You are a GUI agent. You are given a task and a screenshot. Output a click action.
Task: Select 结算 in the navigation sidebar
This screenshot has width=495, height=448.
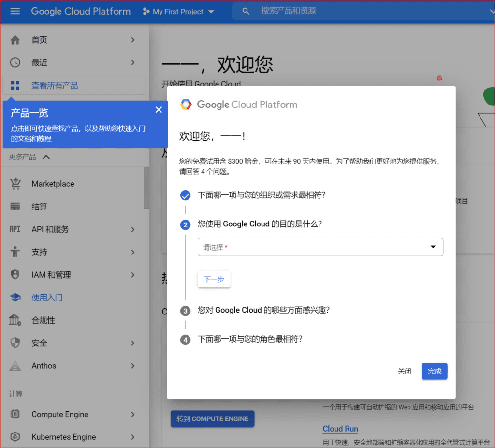(39, 207)
